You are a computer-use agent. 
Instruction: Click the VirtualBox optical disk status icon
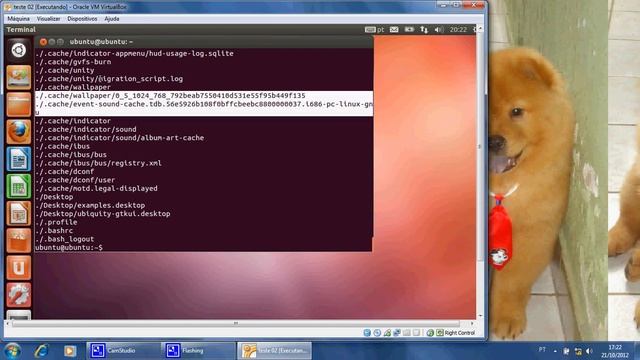click(377, 333)
